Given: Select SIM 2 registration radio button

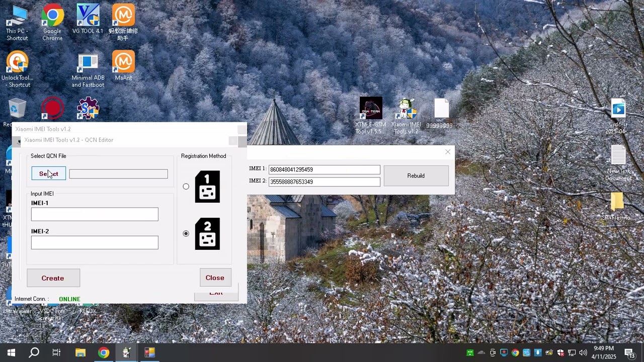Looking at the screenshot, I should pyautogui.click(x=186, y=233).
